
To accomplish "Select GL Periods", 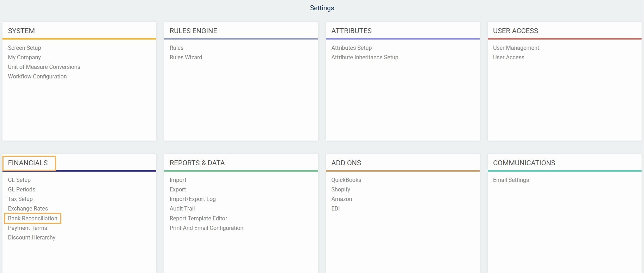I will [22, 189].
